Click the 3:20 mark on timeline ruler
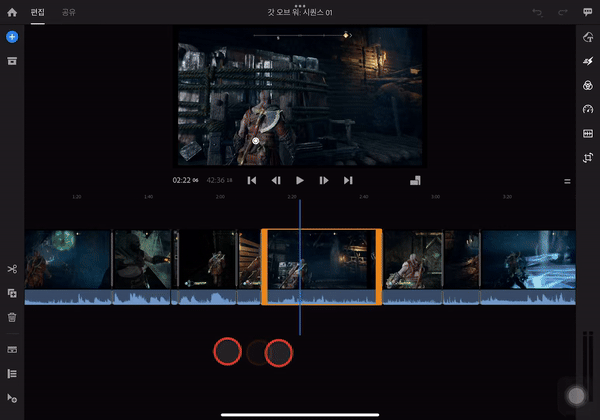This screenshot has width=600, height=420. [507, 197]
